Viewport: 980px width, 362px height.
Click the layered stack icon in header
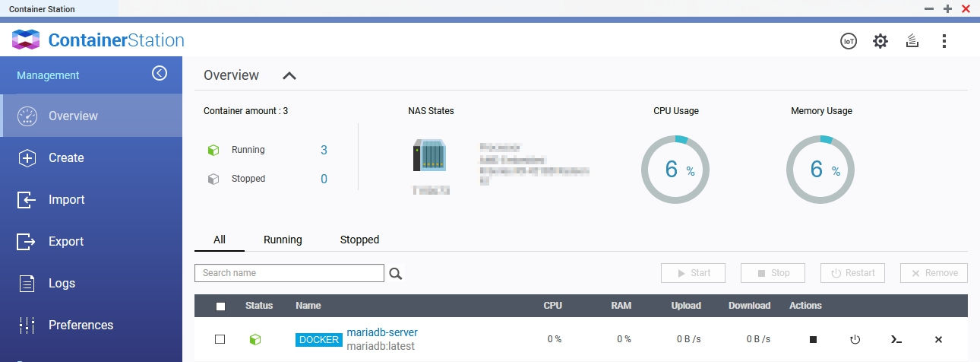(912, 41)
